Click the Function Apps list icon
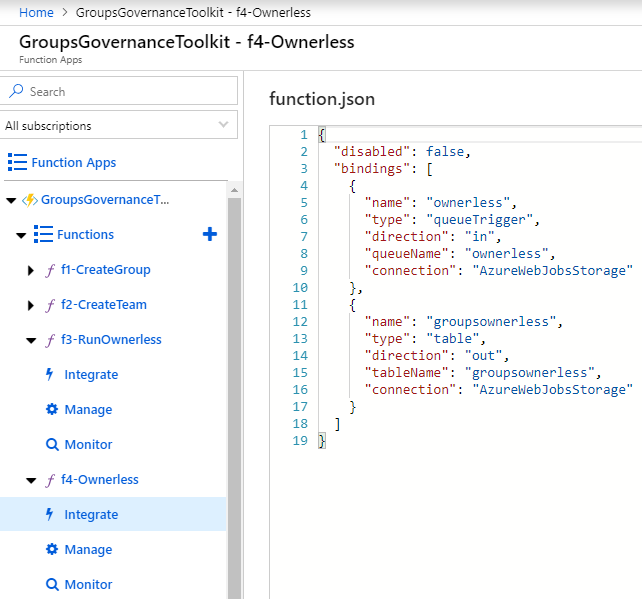 pyautogui.click(x=17, y=162)
